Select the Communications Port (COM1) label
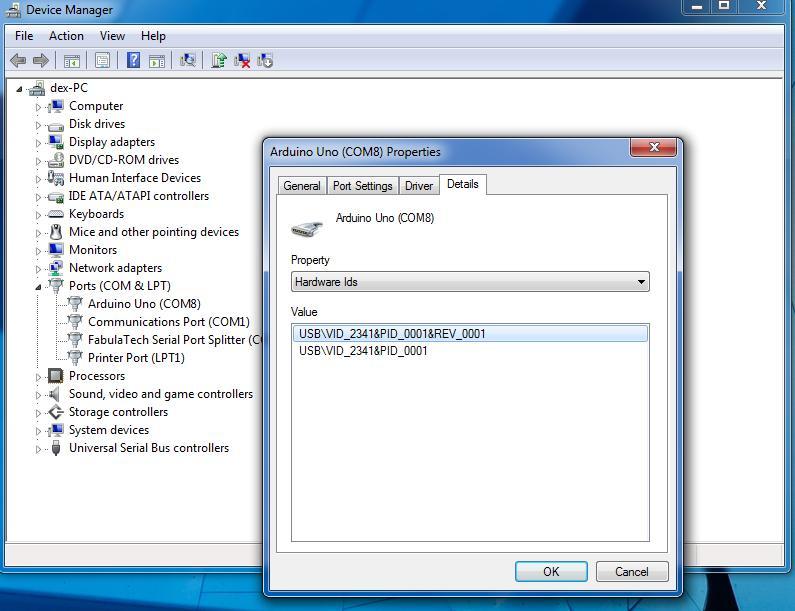The height and width of the screenshot is (611, 795). 168,322
